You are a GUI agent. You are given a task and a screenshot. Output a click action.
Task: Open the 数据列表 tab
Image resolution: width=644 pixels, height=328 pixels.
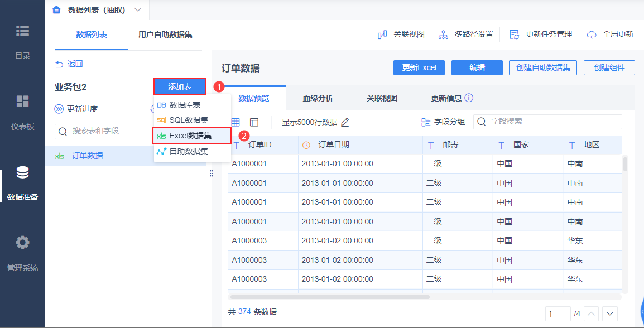click(x=92, y=35)
